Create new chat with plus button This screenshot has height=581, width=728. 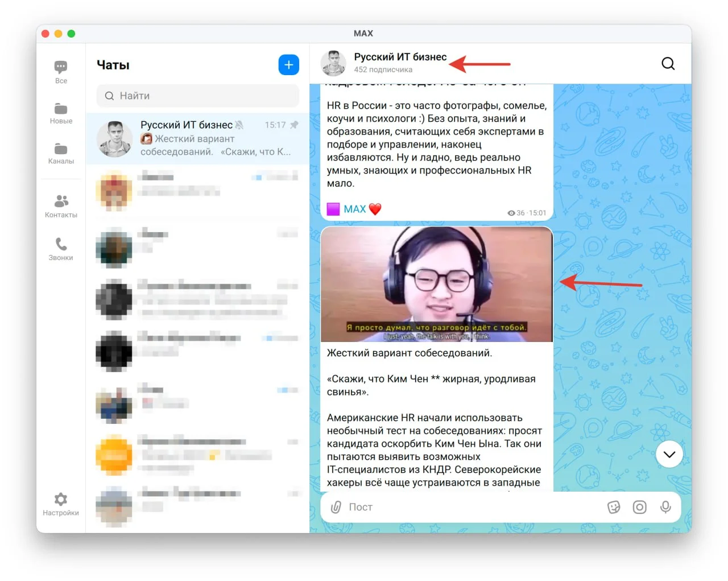click(x=289, y=65)
